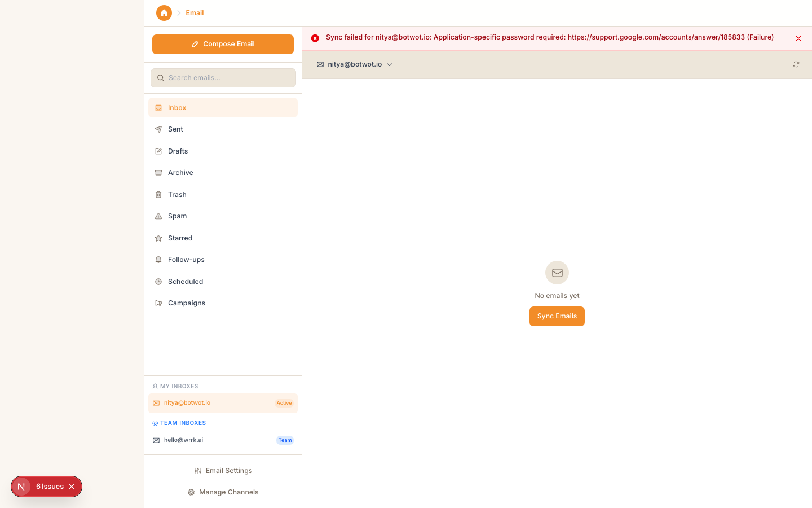Open the Starred folder

[x=180, y=238]
